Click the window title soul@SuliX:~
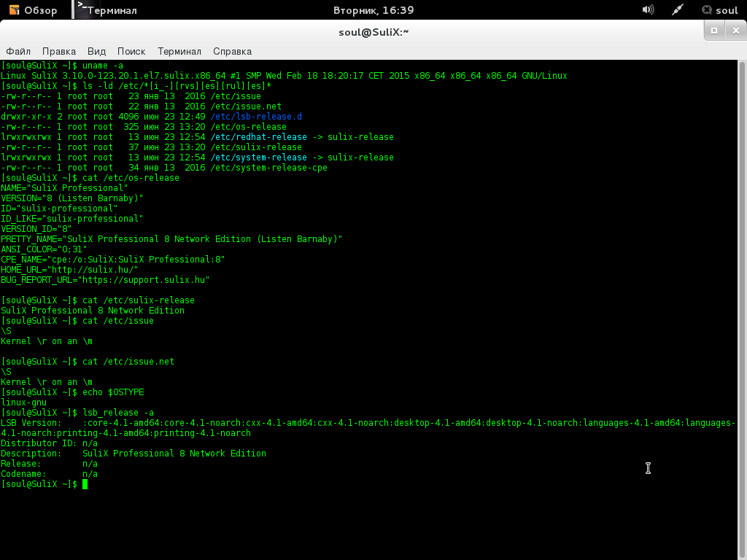The height and width of the screenshot is (560, 747). click(373, 32)
